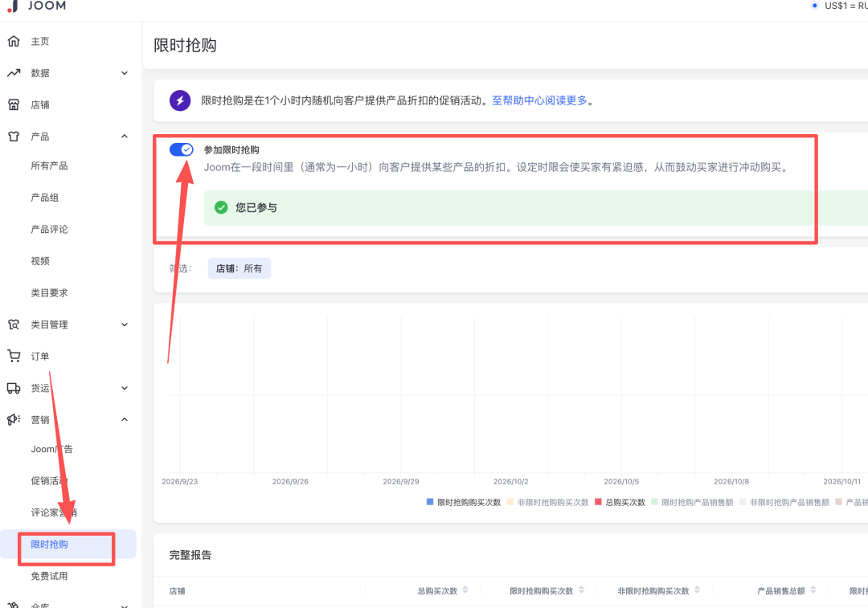The width and height of the screenshot is (868, 608).
Task: Expand the 数据 menu chevron
Action: point(125,73)
